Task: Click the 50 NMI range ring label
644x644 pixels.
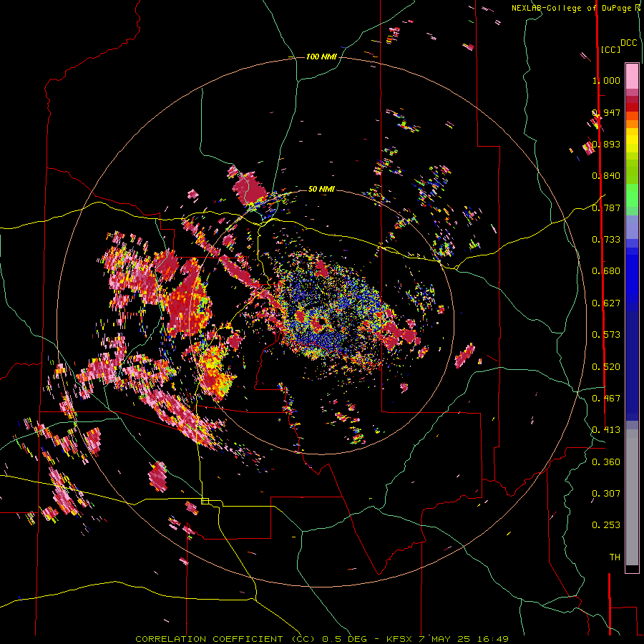Action: (321, 189)
